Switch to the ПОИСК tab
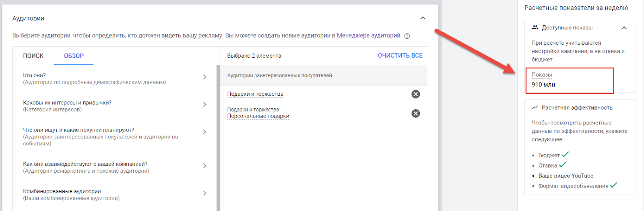This screenshot has height=211, width=644. [x=33, y=56]
